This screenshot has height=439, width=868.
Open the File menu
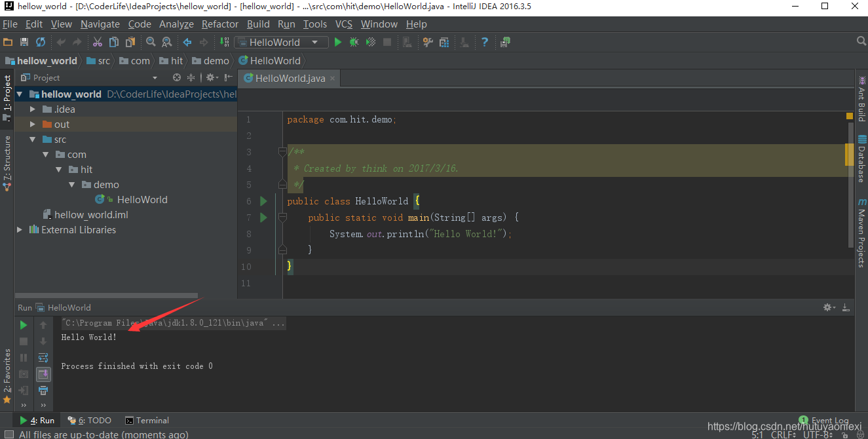(x=10, y=24)
